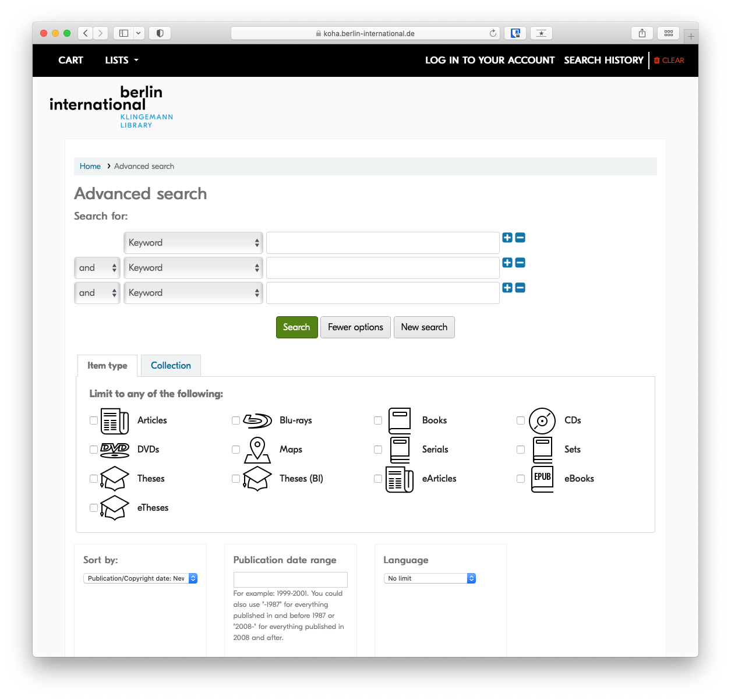Viewport: 731px width, 700px height.
Task: Remove the second search row with the minus icon
Action: 520,263
